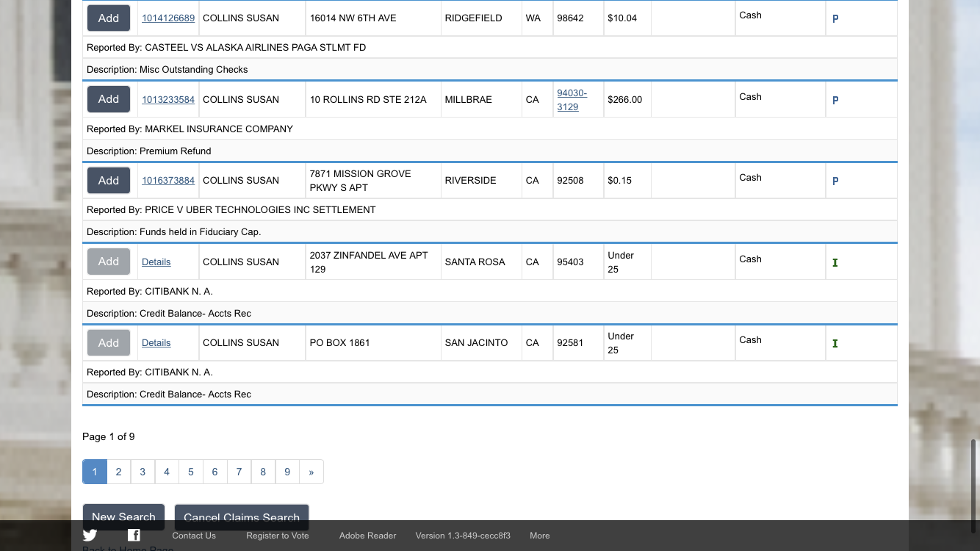Viewport: 980px width, 551px height.
Task: Open Details for the San Jacinto property
Action: tap(156, 343)
